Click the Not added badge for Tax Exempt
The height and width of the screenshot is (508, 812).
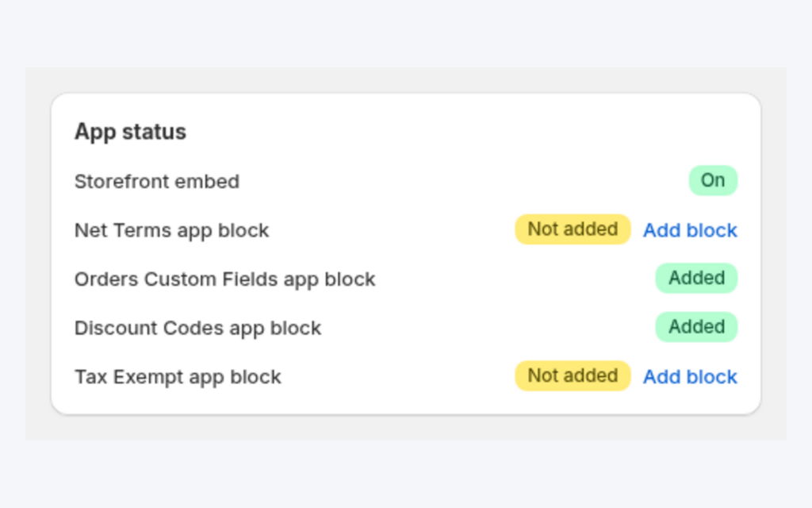click(573, 375)
